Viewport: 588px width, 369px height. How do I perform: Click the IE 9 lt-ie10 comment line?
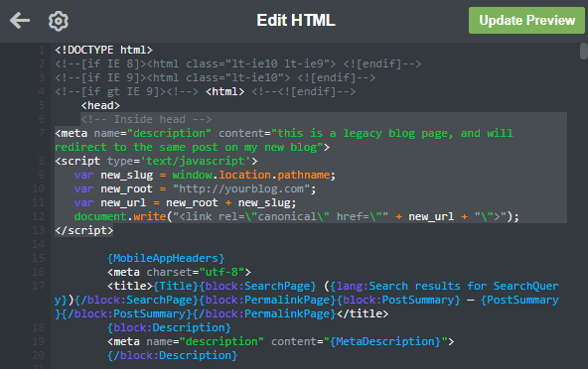tap(215, 78)
